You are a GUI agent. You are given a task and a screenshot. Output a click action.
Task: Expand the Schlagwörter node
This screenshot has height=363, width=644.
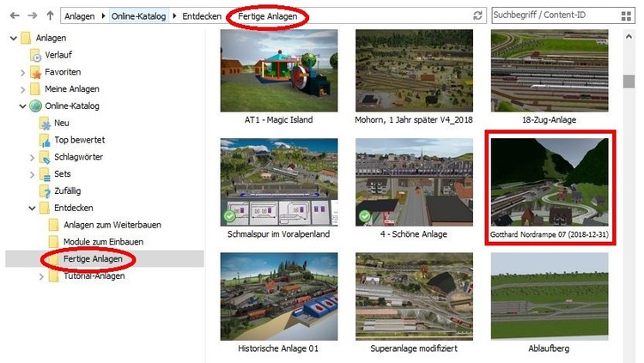point(32,158)
